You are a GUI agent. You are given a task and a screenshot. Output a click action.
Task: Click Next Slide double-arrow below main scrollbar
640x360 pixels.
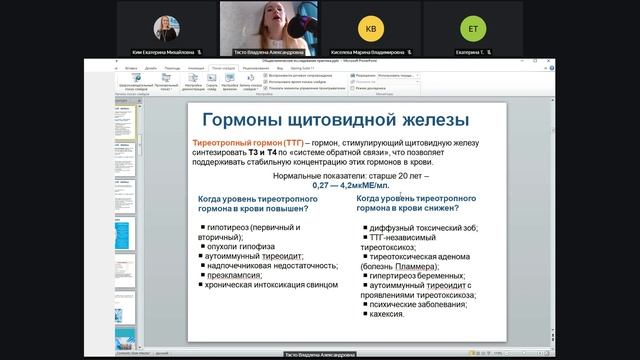(x=553, y=341)
